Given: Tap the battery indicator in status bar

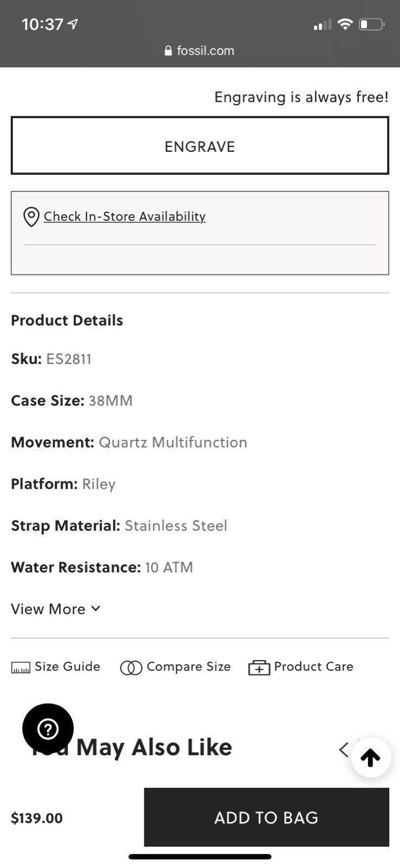Looking at the screenshot, I should [372, 24].
